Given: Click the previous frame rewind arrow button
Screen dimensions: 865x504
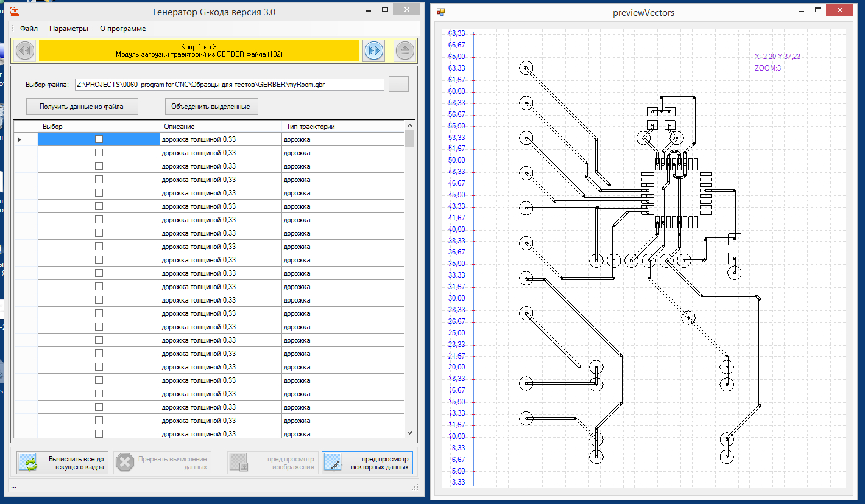Looking at the screenshot, I should pos(25,51).
